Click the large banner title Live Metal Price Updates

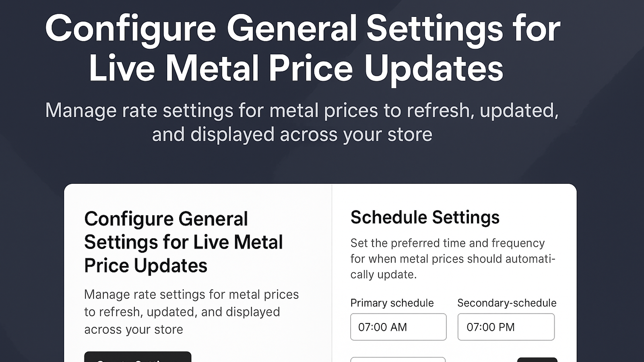point(296,68)
